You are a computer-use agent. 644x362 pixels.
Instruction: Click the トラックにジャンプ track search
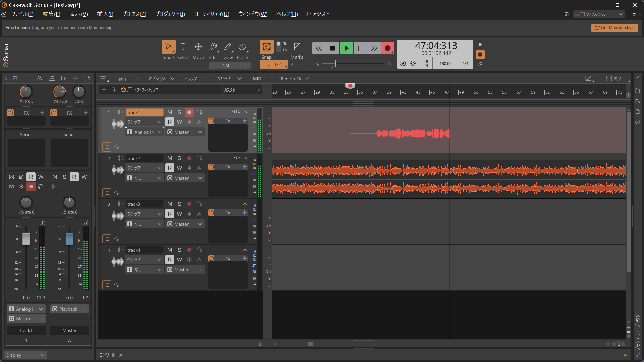171,90
